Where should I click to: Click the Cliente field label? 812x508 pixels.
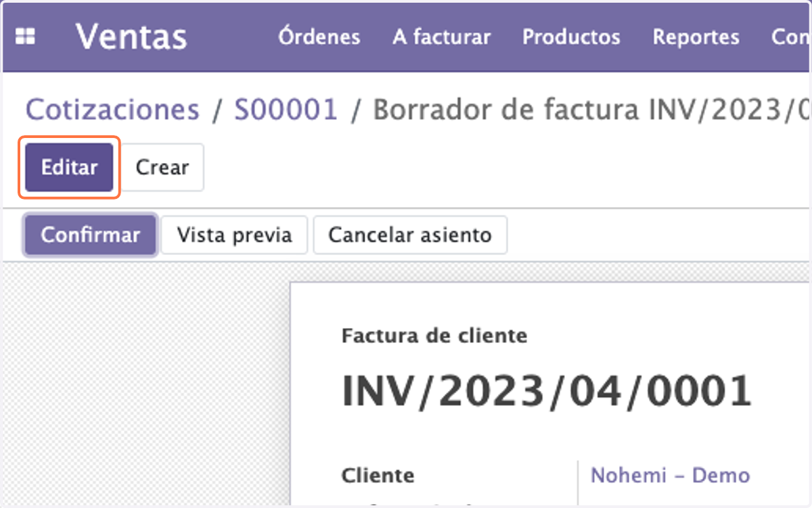(378, 475)
